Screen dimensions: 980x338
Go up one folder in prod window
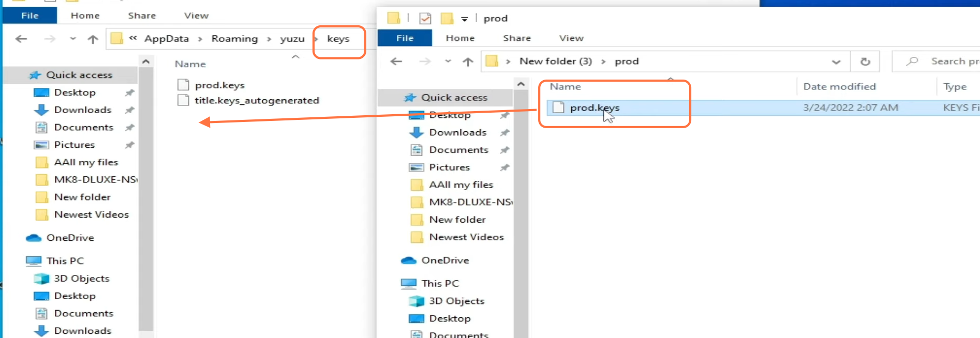(x=468, y=62)
